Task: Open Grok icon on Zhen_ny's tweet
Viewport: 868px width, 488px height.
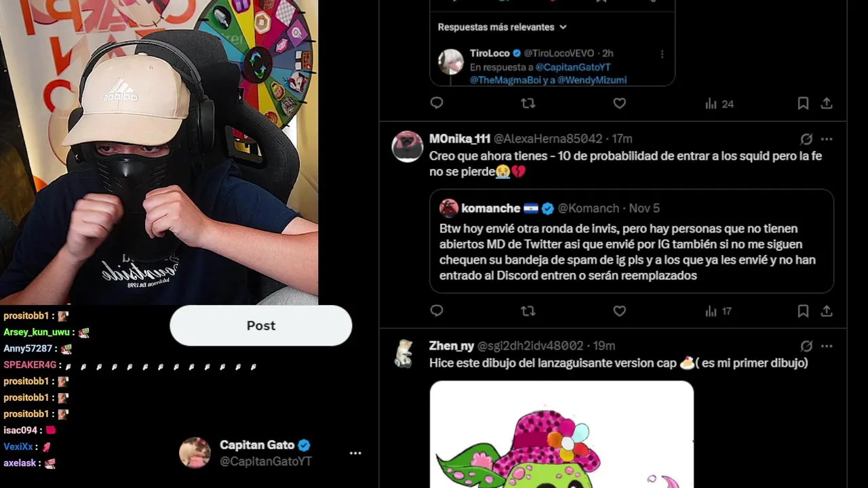Action: (806, 346)
